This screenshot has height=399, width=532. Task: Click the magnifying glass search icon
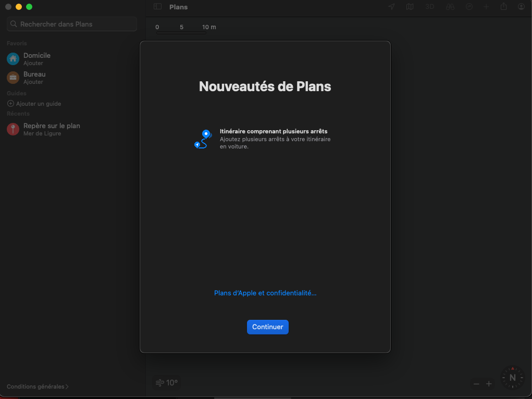[14, 24]
